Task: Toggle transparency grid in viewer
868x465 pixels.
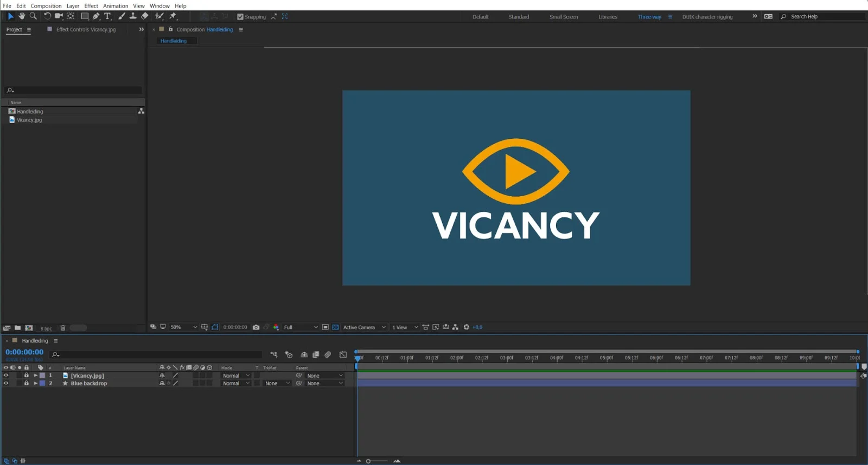Action: click(x=335, y=327)
